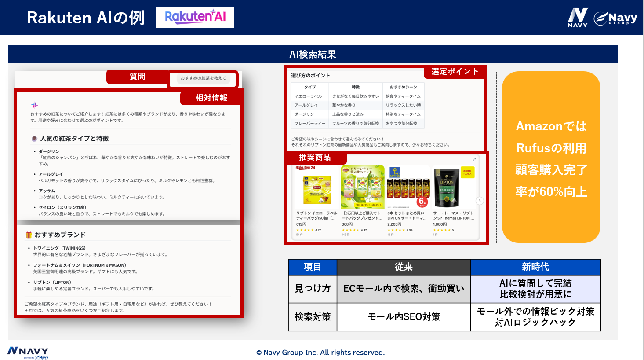Click the orange Amazon Rufus callout box
This screenshot has height=360, width=644.
(x=551, y=157)
